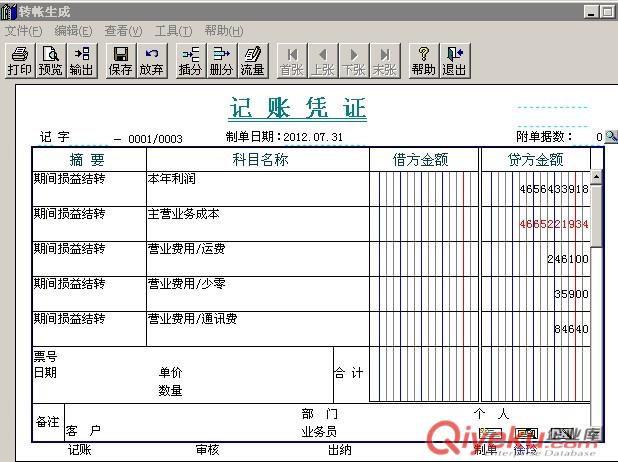Select the 营业费用/少零 account cell
The height and width of the screenshot is (462, 618).
tap(258, 294)
